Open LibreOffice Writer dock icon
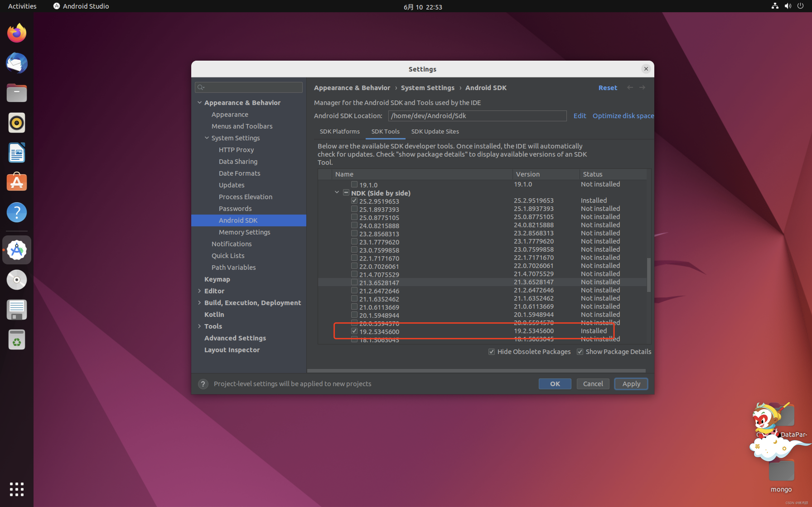 17,153
